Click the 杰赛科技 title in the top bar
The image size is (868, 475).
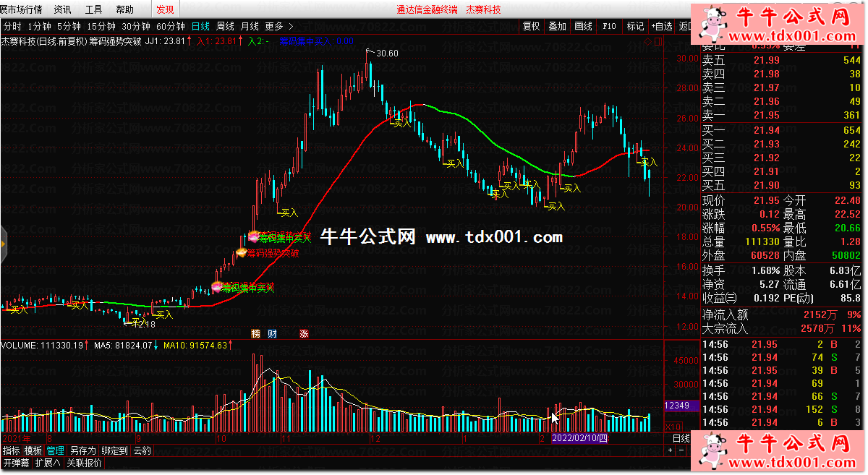pyautogui.click(x=483, y=9)
